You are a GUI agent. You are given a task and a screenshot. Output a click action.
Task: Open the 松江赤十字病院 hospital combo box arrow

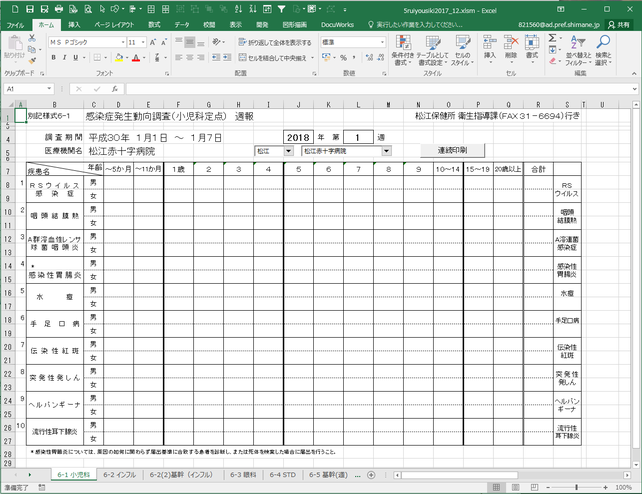click(x=386, y=151)
